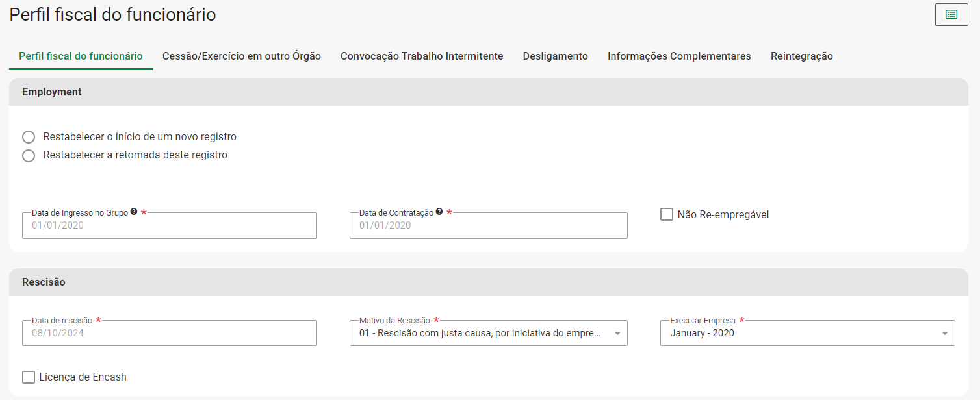Click the Rescisão section header
Screen dimensions: 980x400
44,282
